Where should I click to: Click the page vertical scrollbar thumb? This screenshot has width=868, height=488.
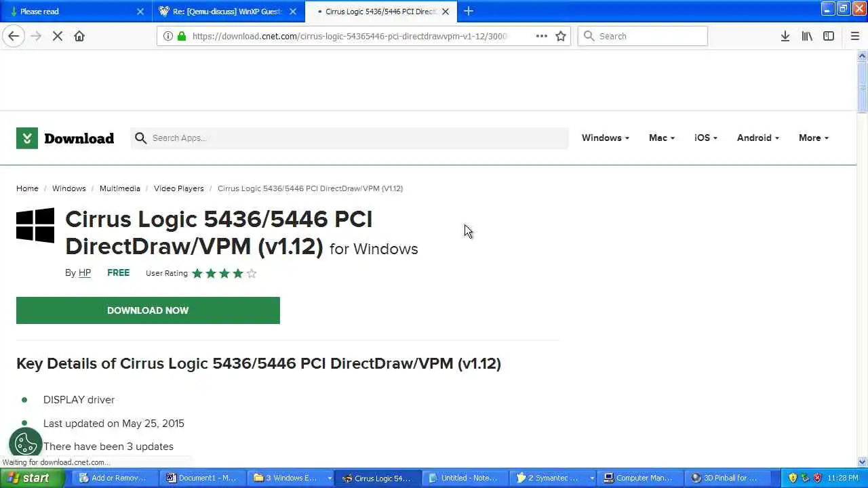(x=862, y=88)
